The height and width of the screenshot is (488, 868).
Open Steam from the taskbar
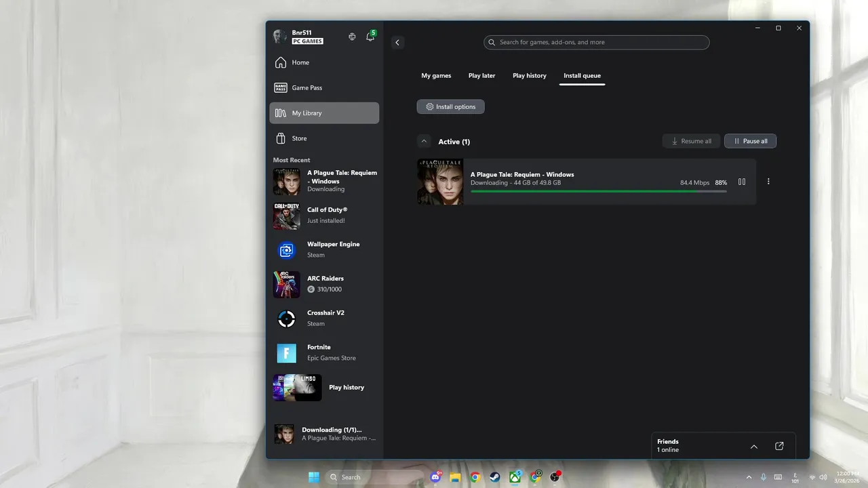coord(495,477)
